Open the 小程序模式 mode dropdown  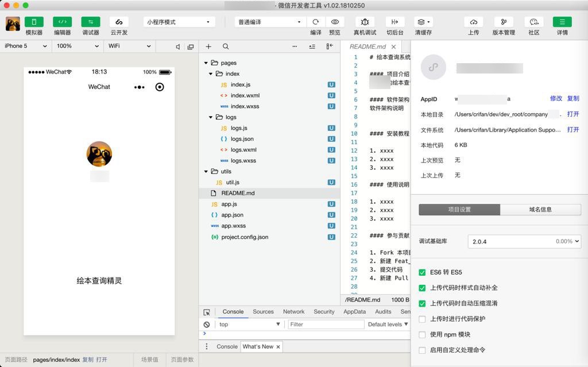pos(179,22)
